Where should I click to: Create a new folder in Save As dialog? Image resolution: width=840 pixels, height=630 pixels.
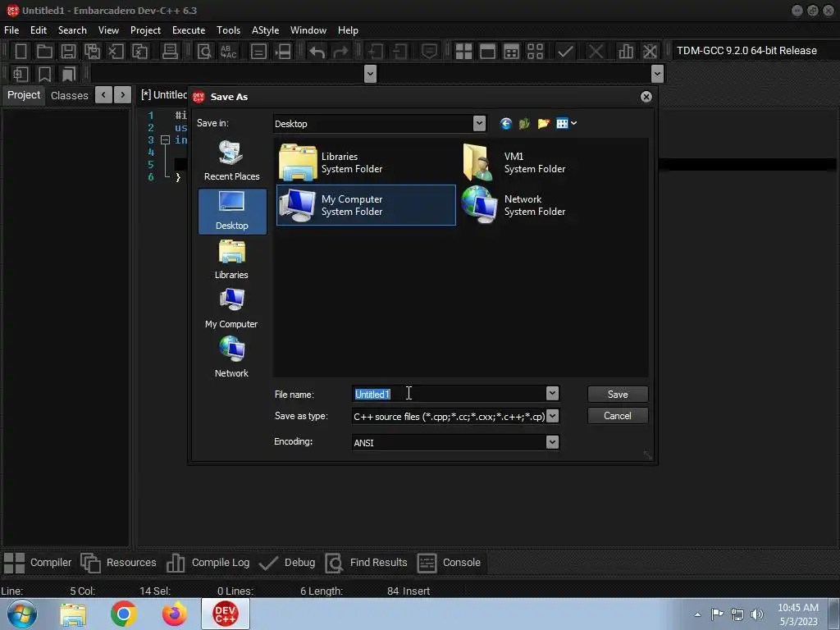coord(543,124)
